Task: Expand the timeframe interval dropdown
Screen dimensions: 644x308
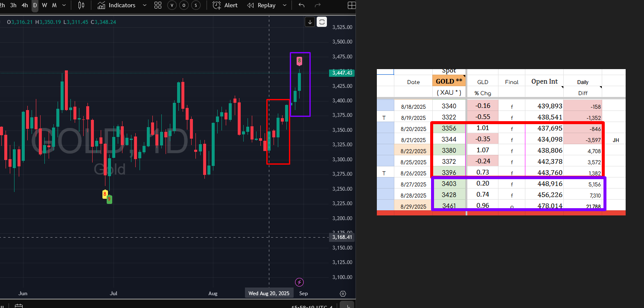Action: coord(64,6)
